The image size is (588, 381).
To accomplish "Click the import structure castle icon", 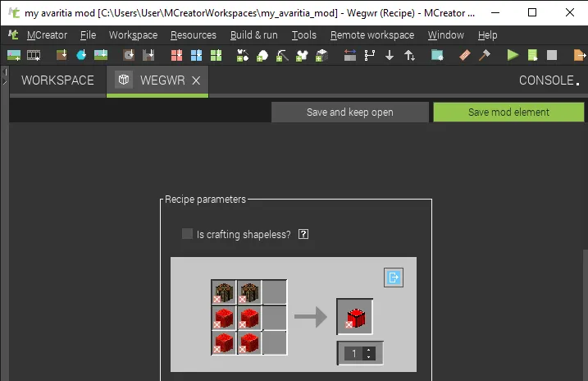I will (148, 56).
